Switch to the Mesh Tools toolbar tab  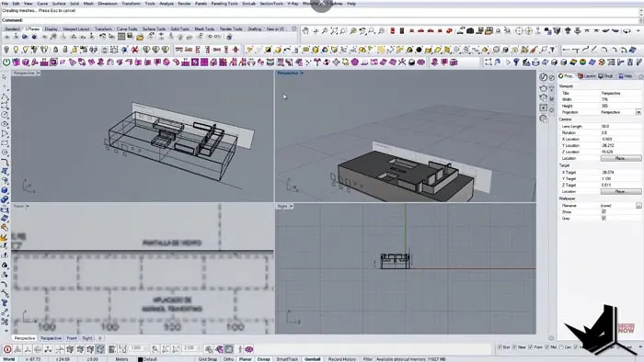tap(204, 29)
